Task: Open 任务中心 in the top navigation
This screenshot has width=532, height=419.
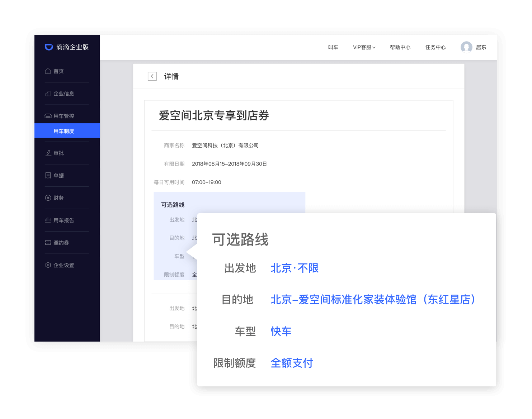Action: tap(435, 47)
